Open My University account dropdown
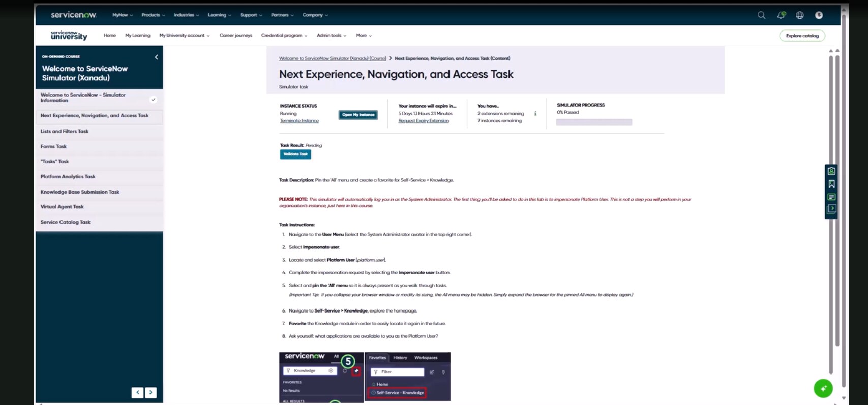The image size is (868, 405). (x=185, y=36)
